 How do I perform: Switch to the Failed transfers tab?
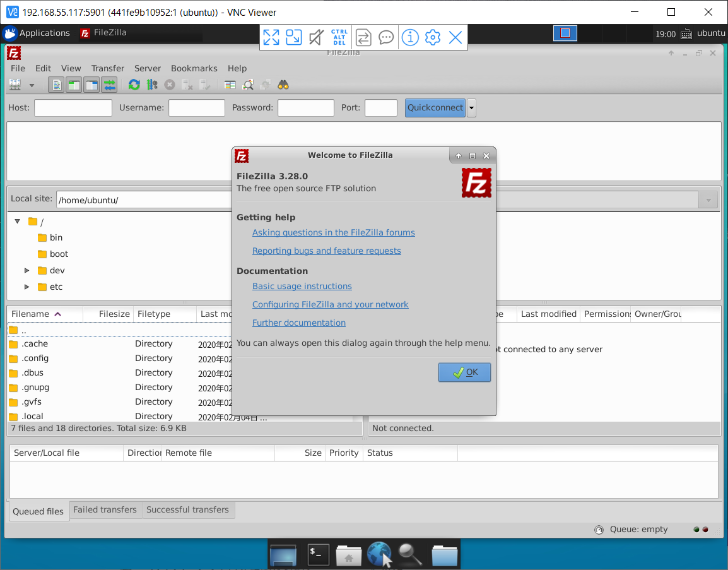point(105,509)
